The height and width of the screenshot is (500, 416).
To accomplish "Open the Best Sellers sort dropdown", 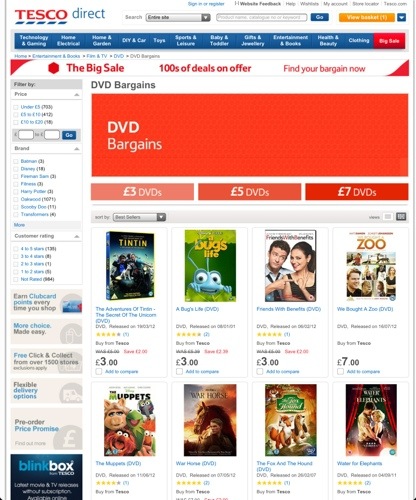I will [139, 217].
